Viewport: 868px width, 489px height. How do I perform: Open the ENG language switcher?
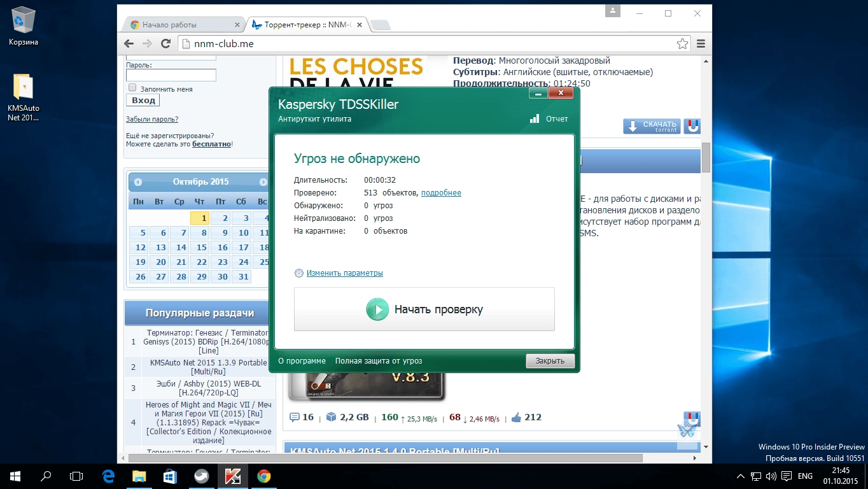point(805,476)
